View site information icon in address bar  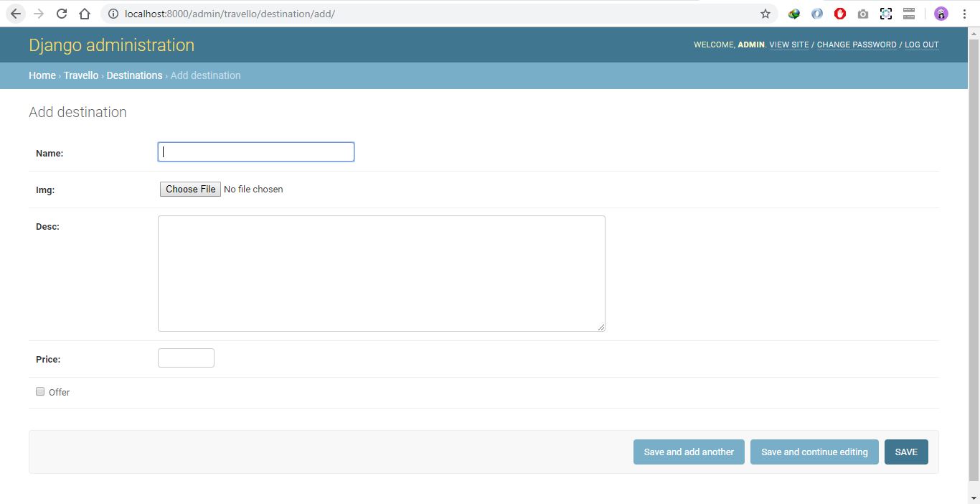click(x=113, y=14)
